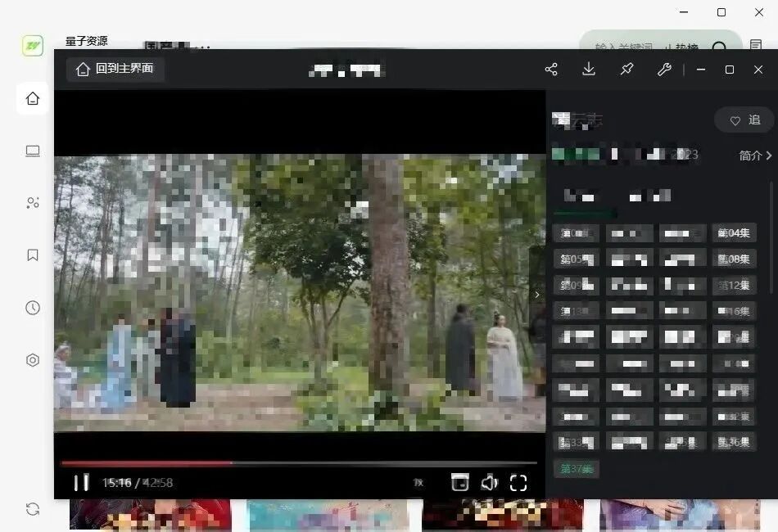The height and width of the screenshot is (532, 778).
Task: Click the download icon in player header
Action: coord(589,69)
